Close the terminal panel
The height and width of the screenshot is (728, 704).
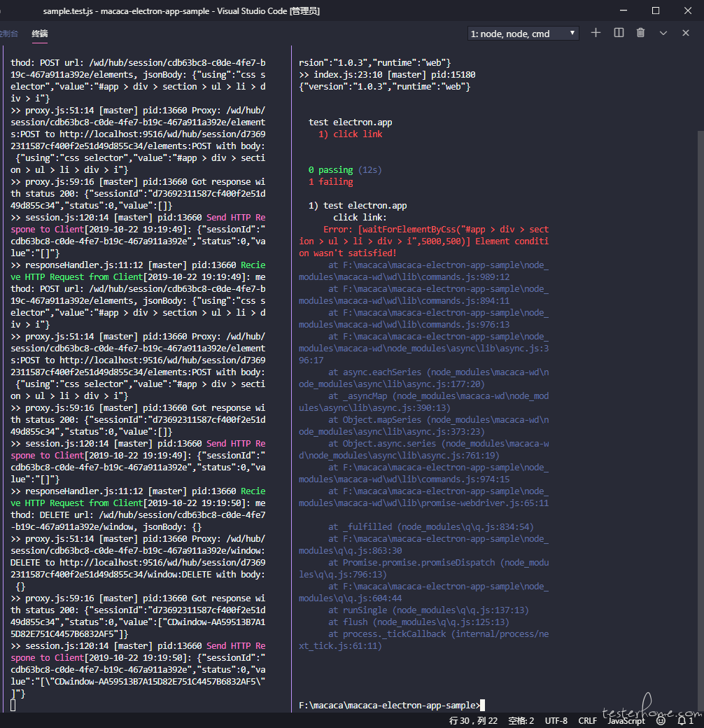point(685,33)
